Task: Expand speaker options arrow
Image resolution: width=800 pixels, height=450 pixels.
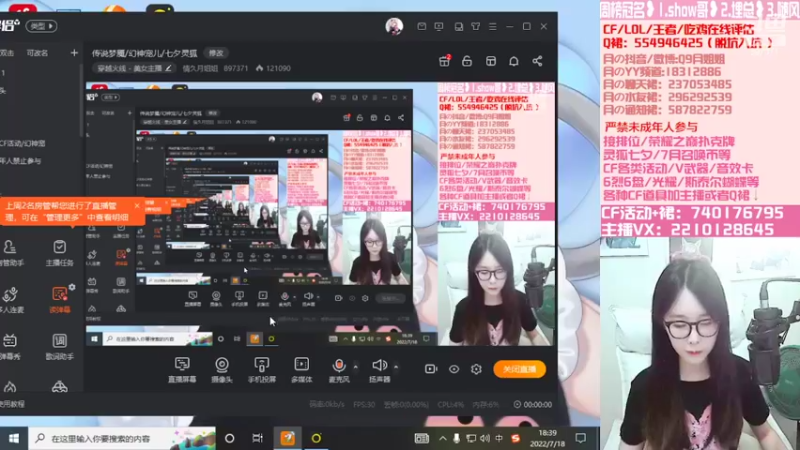Action: 396,366
